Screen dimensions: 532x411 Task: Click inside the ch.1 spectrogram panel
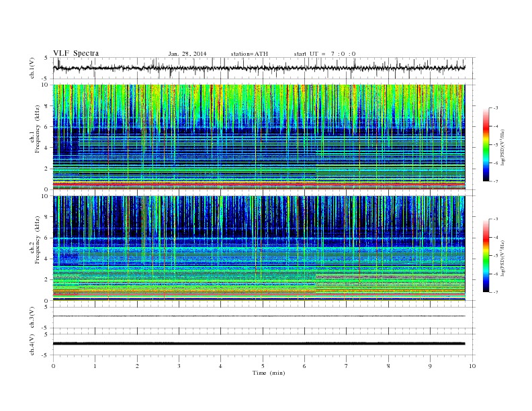tap(259, 137)
